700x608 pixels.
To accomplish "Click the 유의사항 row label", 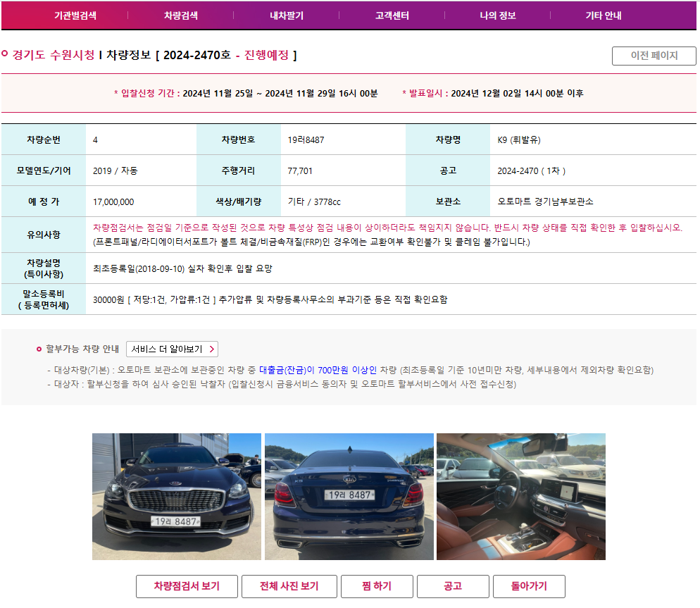I will click(x=44, y=235).
